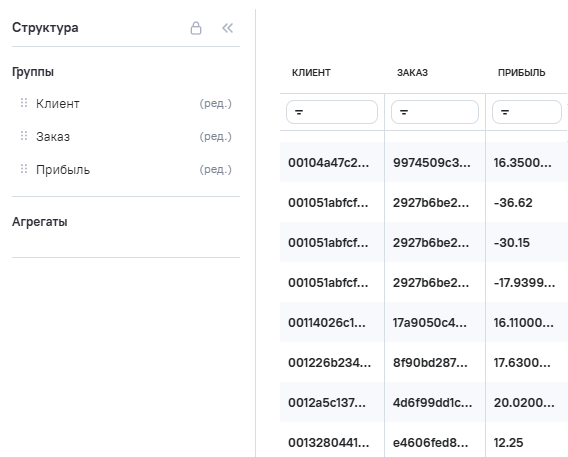The height and width of the screenshot is (457, 568).
Task: Click the filter icon in Клиент column
Action: [299, 112]
